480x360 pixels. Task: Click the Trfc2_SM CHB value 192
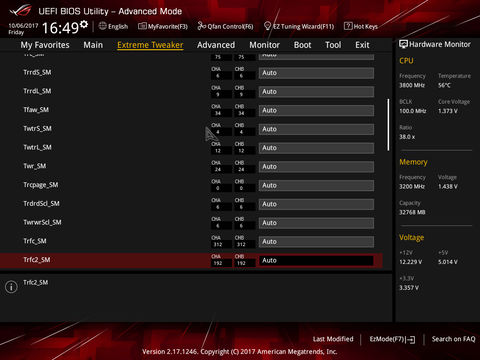point(241,263)
